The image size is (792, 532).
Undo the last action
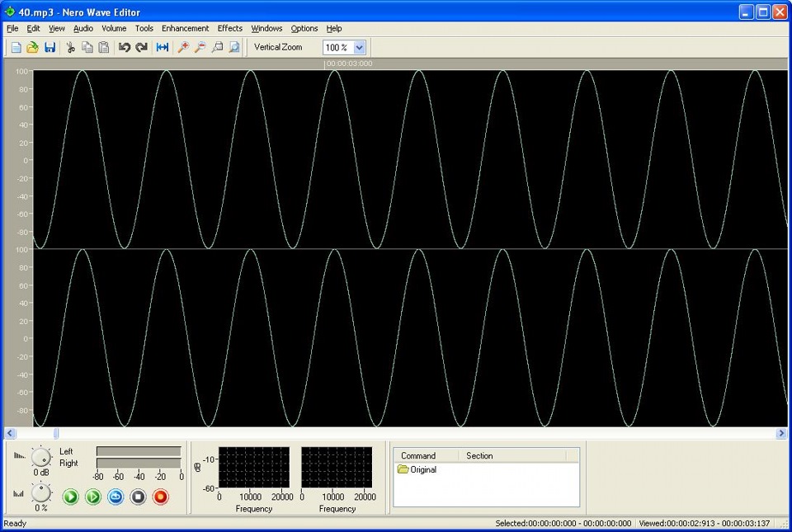(x=124, y=48)
